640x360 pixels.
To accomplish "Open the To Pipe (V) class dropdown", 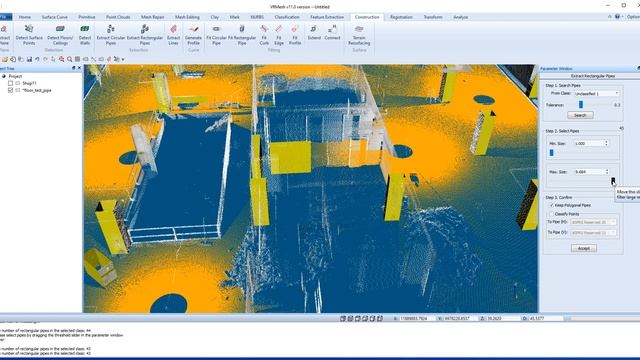I will 593,233.
